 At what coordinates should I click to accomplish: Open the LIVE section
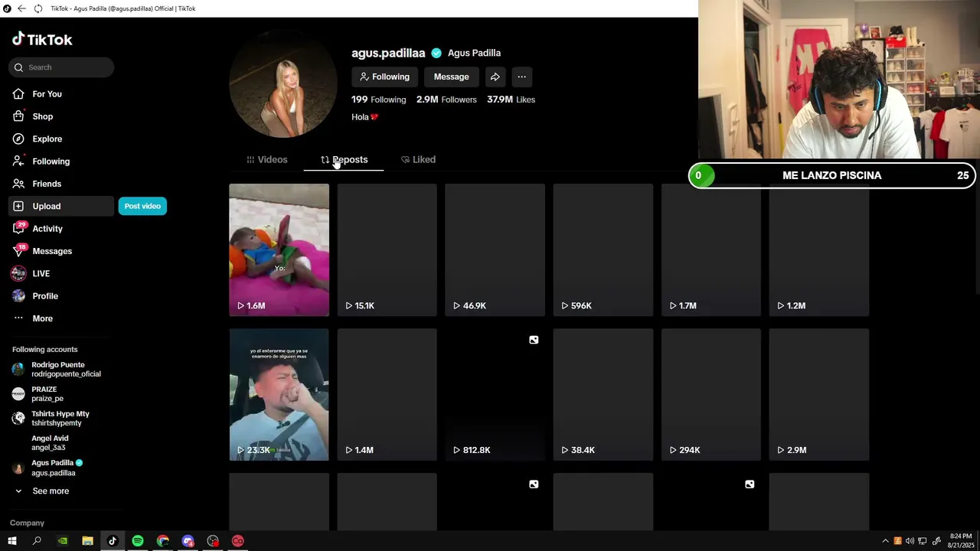[x=41, y=273]
